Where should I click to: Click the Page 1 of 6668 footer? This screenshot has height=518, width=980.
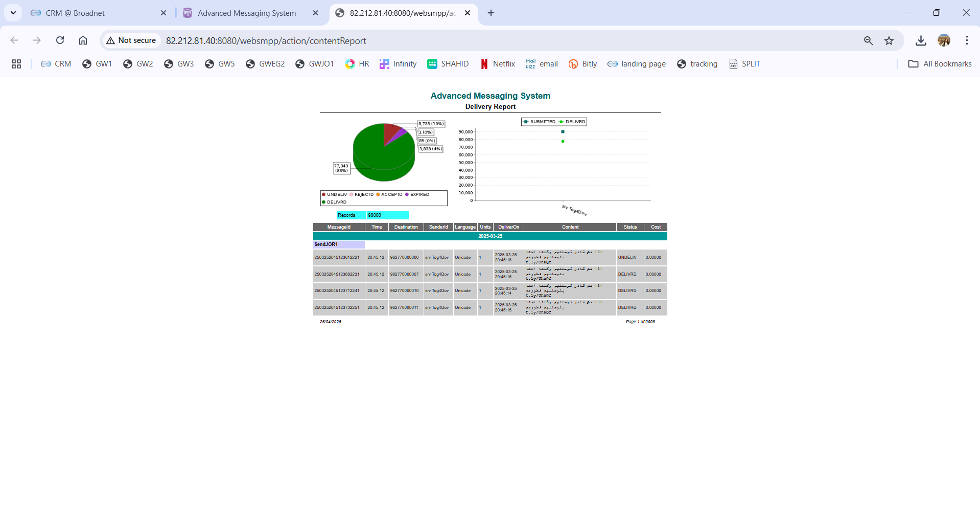coord(640,322)
